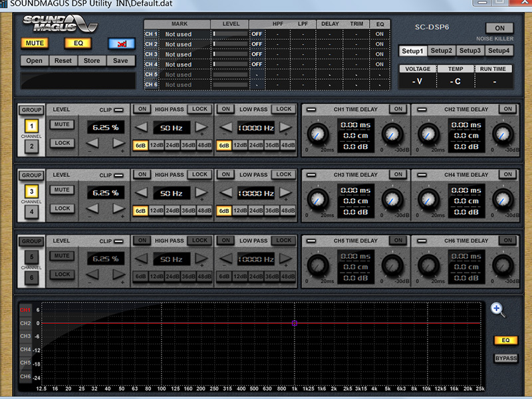Switch to the Setup4 tab

(x=499, y=51)
